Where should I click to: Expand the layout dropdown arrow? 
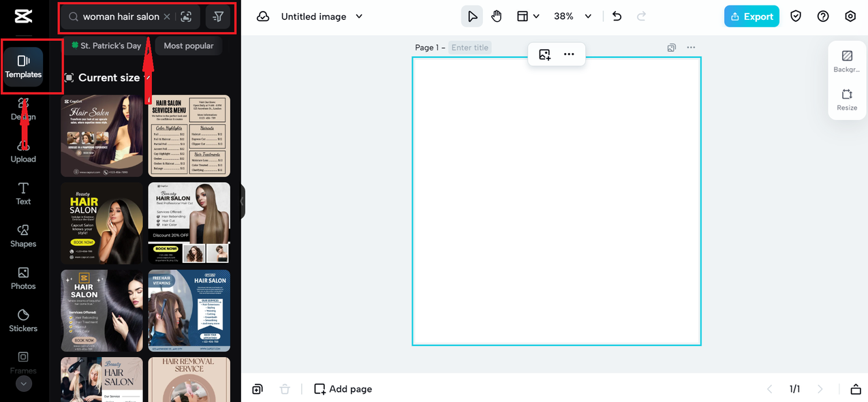pos(537,16)
